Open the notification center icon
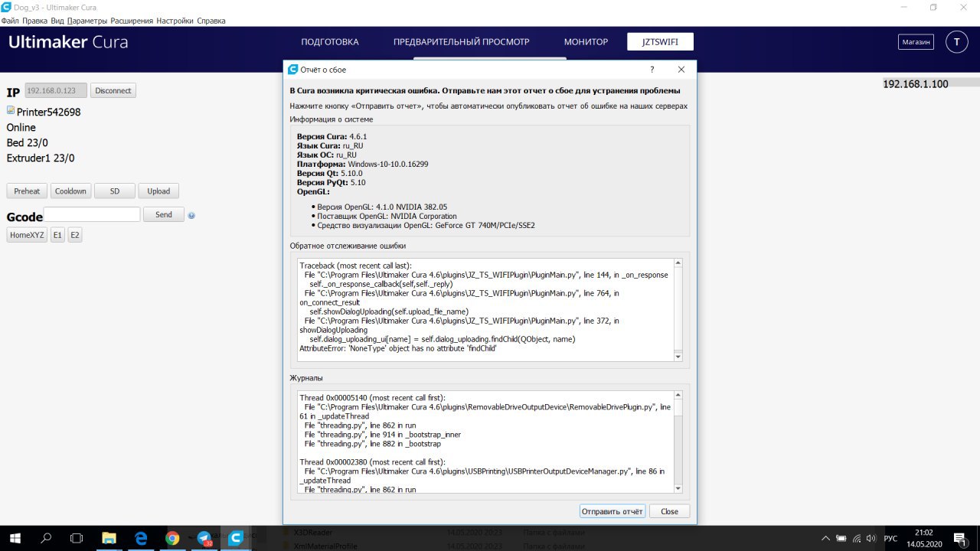Viewport: 980px width, 551px height. click(962, 539)
